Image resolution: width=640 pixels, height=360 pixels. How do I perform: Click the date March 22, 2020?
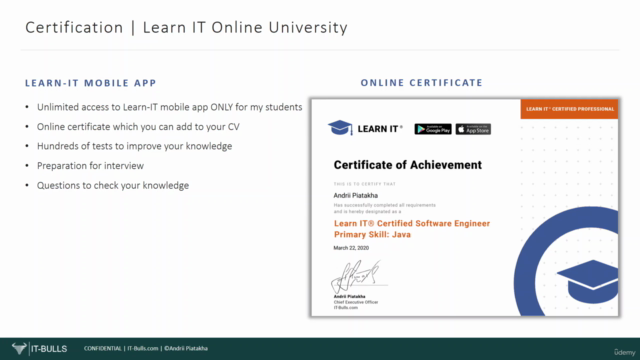click(x=351, y=248)
